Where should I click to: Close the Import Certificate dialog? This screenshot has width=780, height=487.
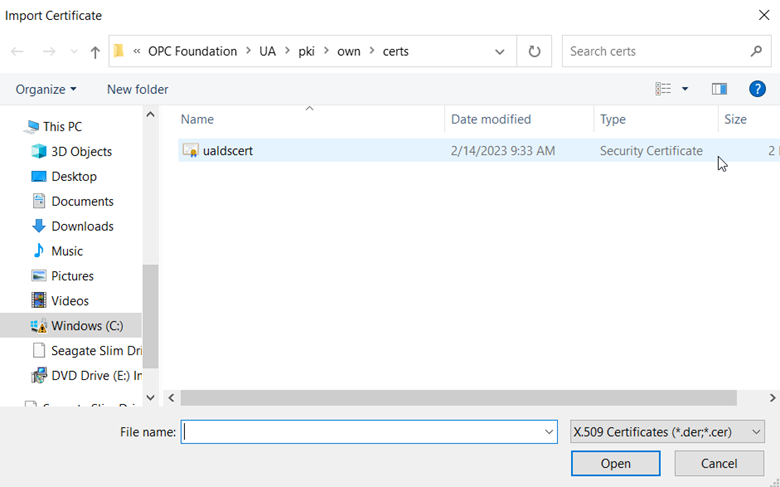pos(764,15)
